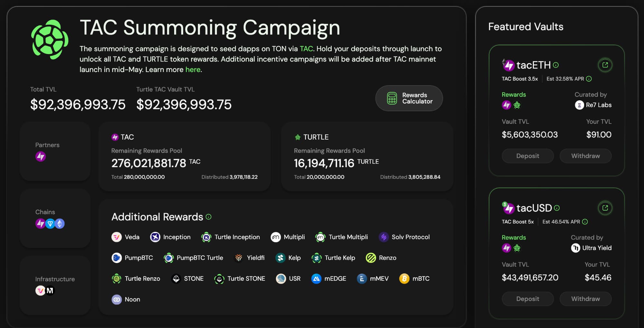
Task: Select the Turtle Inception reward item
Action: coord(231,237)
